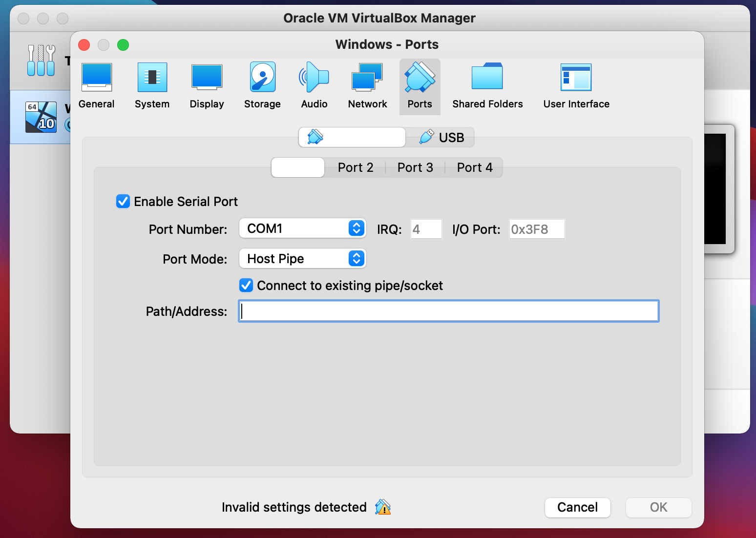Switch to the Port 2 tab
Viewport: 756px width, 538px height.
point(356,167)
